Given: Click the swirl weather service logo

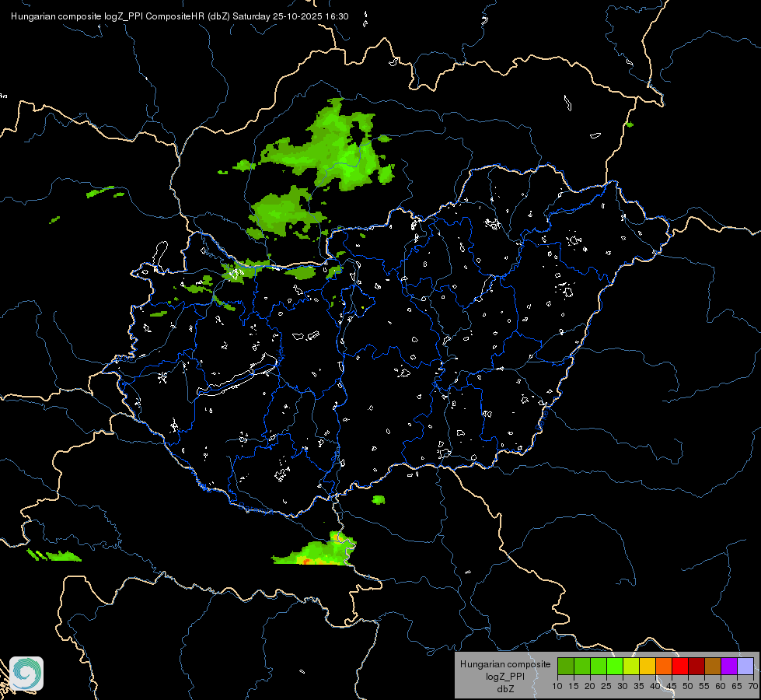Looking at the screenshot, I should (26, 674).
